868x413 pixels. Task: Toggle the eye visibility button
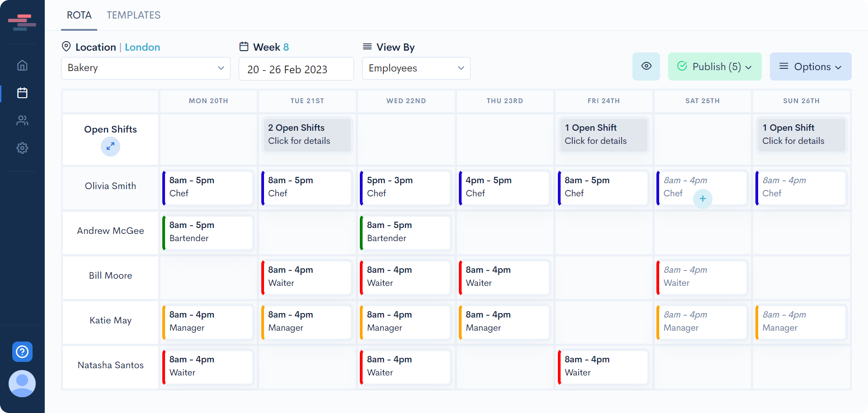click(x=646, y=66)
